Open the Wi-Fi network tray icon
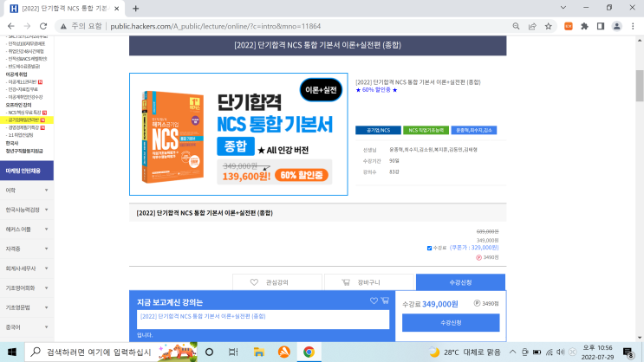The height and width of the screenshot is (362, 644). (550, 352)
